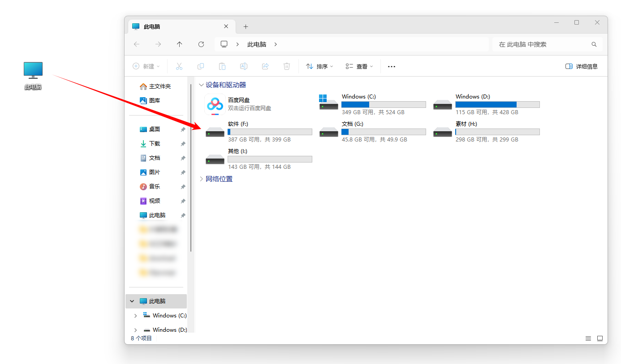Switch to details list view icon
The height and width of the screenshot is (364, 621).
tap(588, 338)
